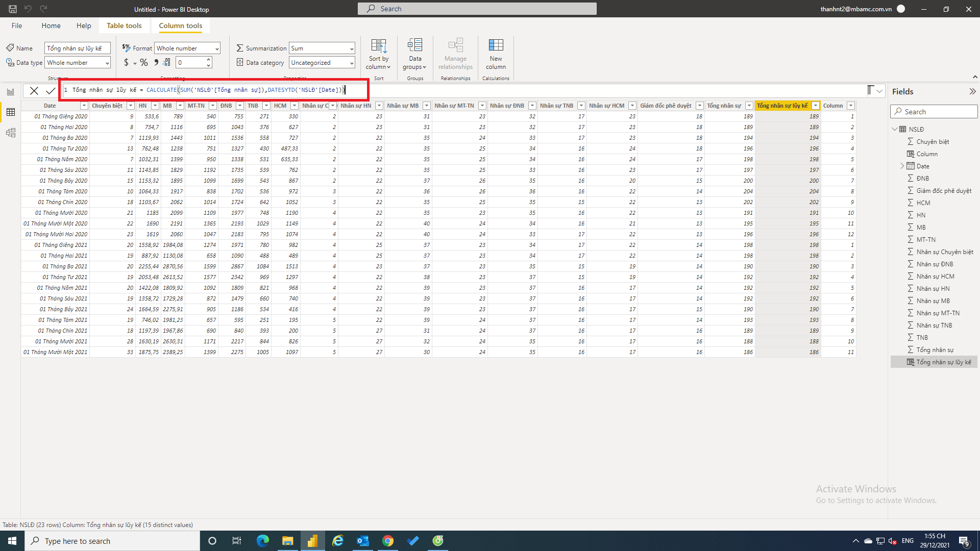Open Outlook from taskbar
The image size is (980, 551).
click(363, 541)
